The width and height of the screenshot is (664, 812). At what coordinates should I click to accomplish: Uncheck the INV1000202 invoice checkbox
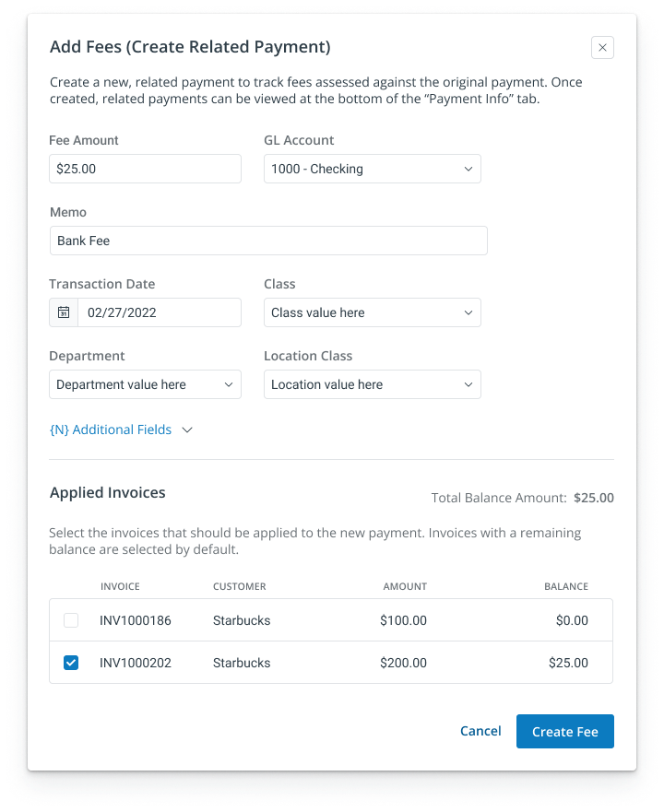coord(71,663)
